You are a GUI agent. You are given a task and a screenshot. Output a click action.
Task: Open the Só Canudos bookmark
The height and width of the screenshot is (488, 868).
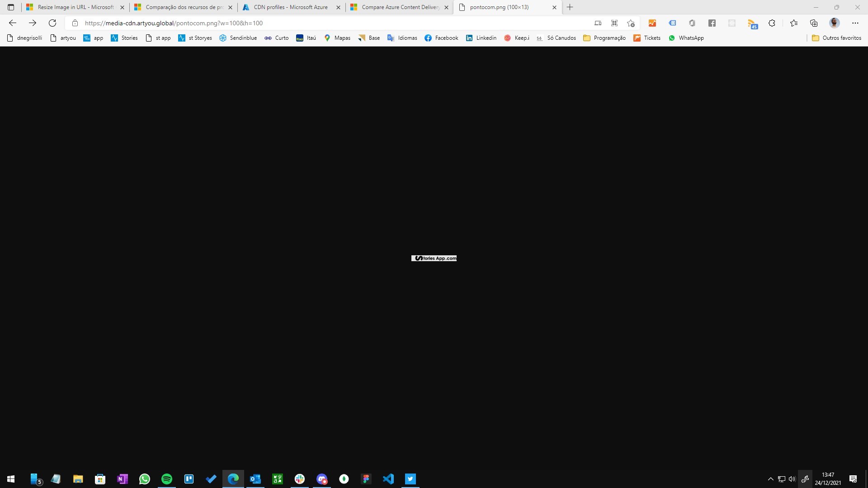pyautogui.click(x=556, y=38)
